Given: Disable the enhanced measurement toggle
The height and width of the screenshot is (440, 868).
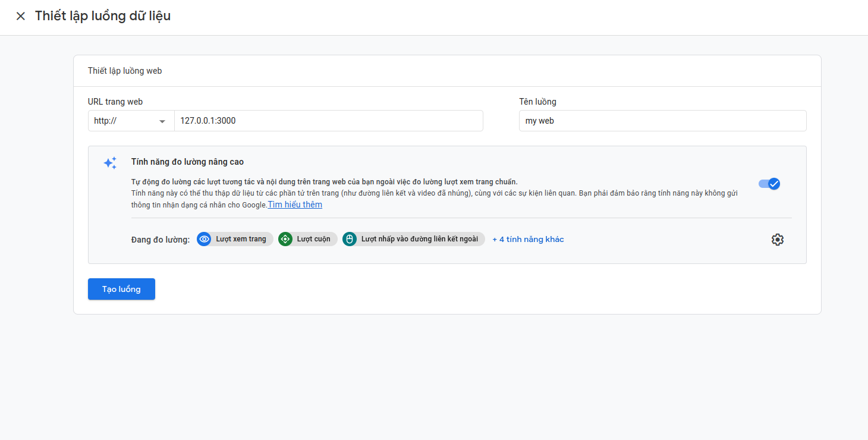Looking at the screenshot, I should click(769, 184).
